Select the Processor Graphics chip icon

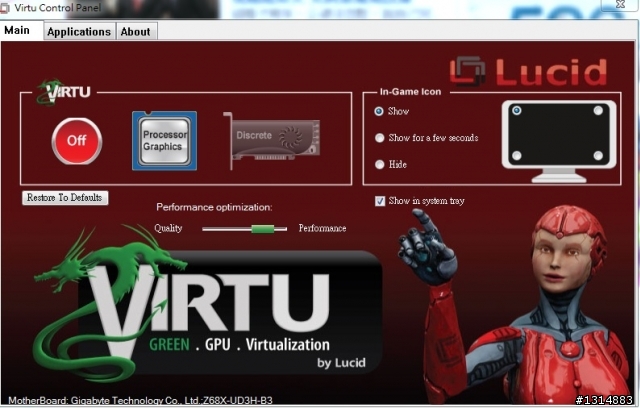coord(164,140)
